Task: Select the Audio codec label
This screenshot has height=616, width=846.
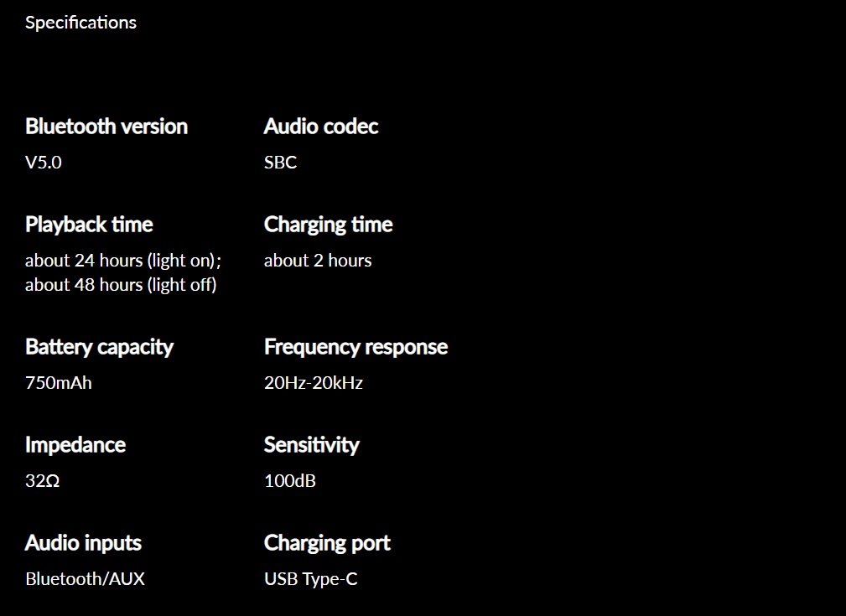Action: [321, 127]
